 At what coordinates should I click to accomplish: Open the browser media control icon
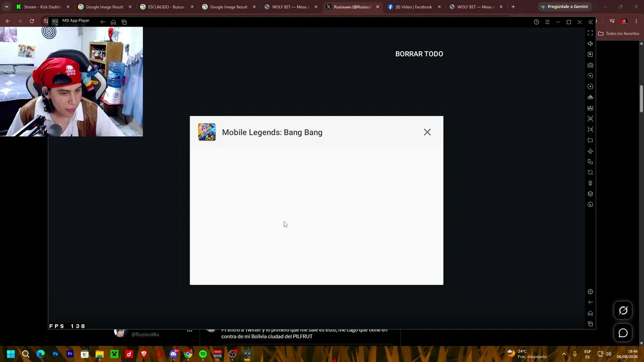(612, 21)
